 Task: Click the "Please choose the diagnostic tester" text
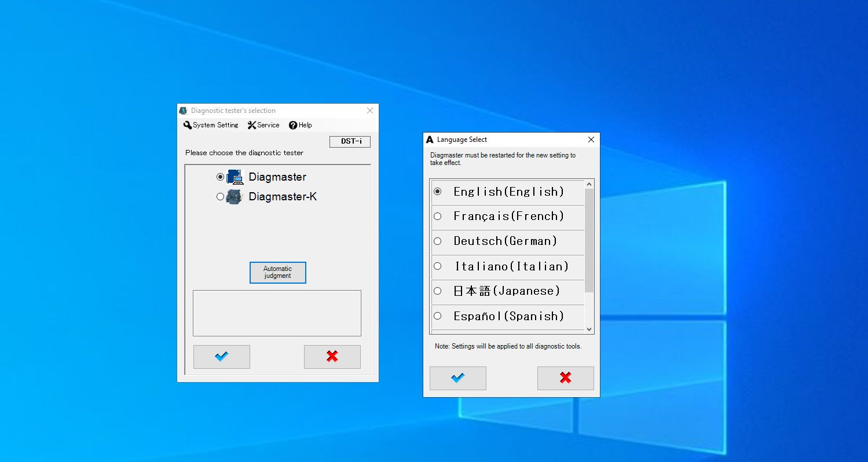[244, 153]
